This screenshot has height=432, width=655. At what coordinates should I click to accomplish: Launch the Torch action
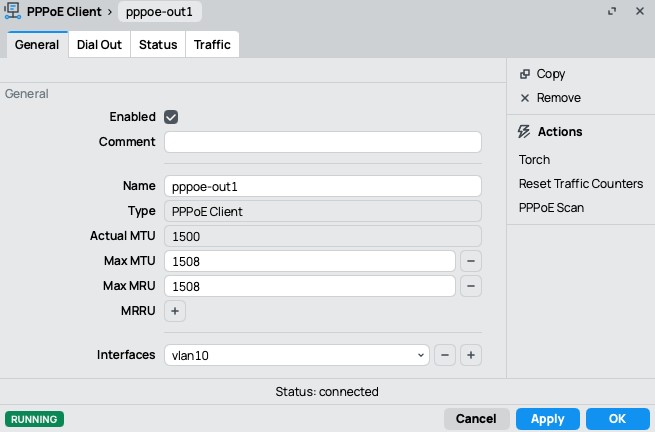(534, 160)
